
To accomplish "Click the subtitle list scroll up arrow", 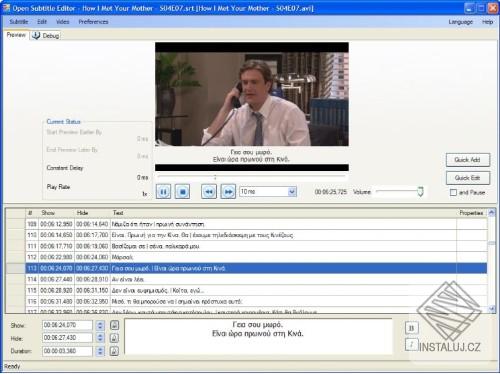I will pyautogui.click(x=492, y=212).
